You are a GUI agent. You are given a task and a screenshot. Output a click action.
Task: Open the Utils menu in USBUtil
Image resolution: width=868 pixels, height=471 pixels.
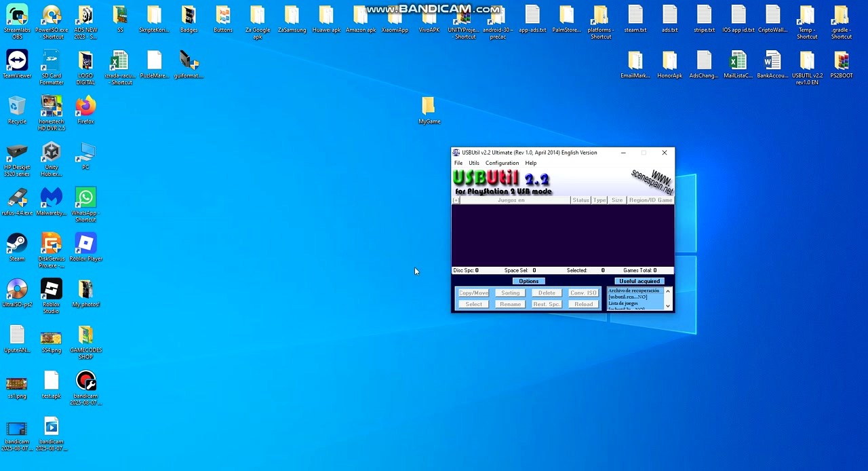coord(473,163)
